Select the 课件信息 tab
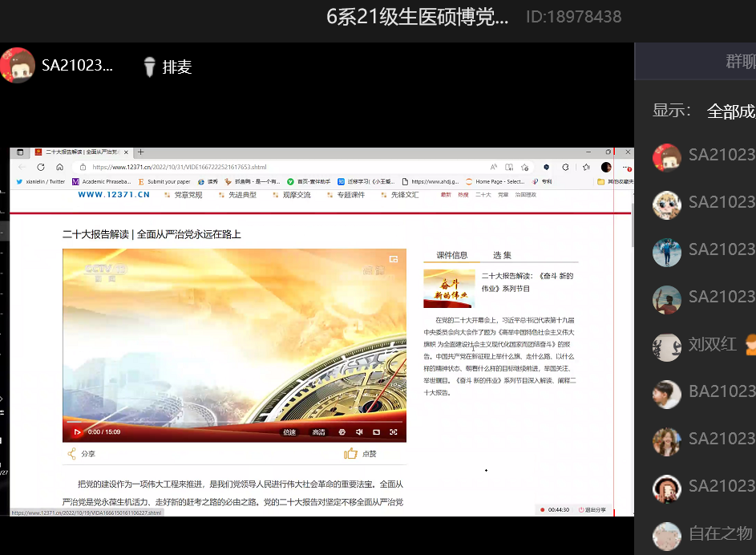 pyautogui.click(x=452, y=255)
